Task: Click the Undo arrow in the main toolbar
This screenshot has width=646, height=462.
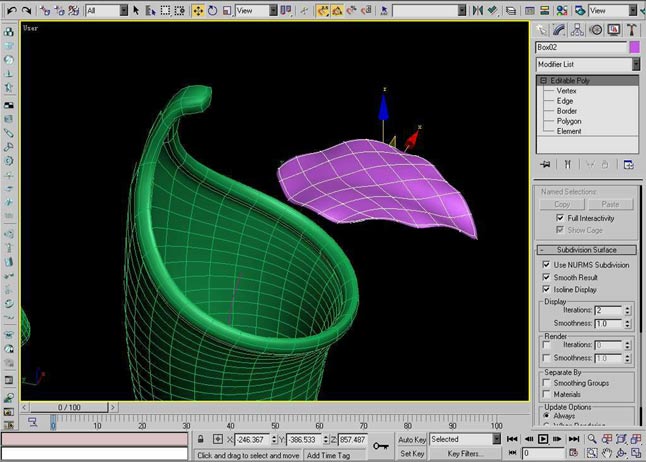Action: (11, 10)
